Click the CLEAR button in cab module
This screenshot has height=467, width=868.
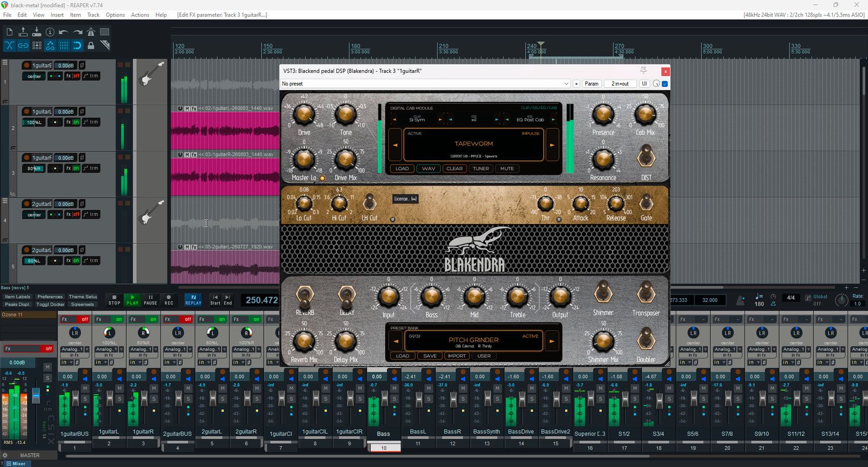tap(455, 168)
